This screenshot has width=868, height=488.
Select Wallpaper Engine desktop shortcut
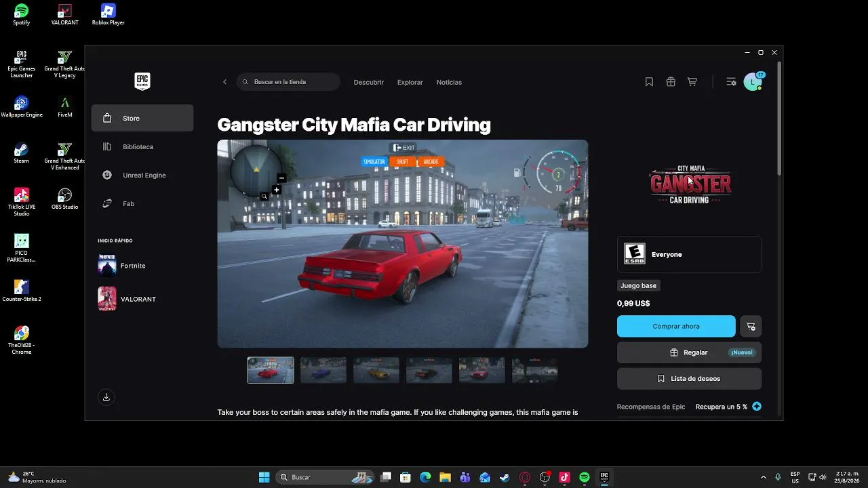click(22, 106)
